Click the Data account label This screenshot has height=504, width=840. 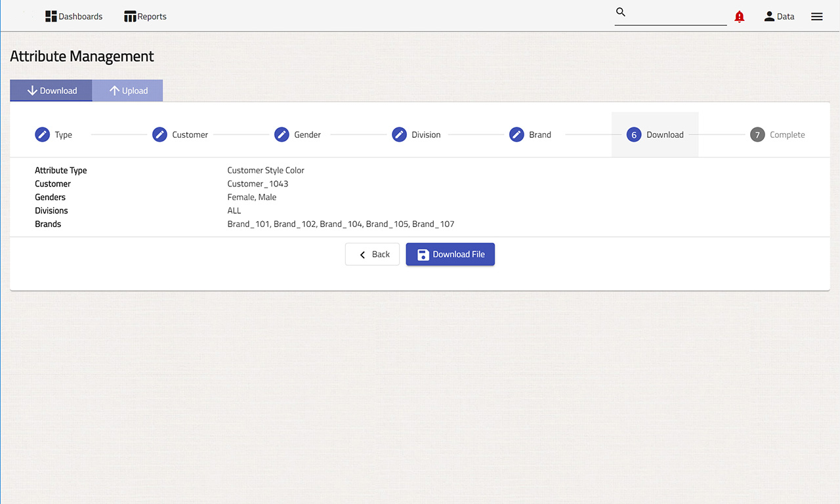point(786,16)
